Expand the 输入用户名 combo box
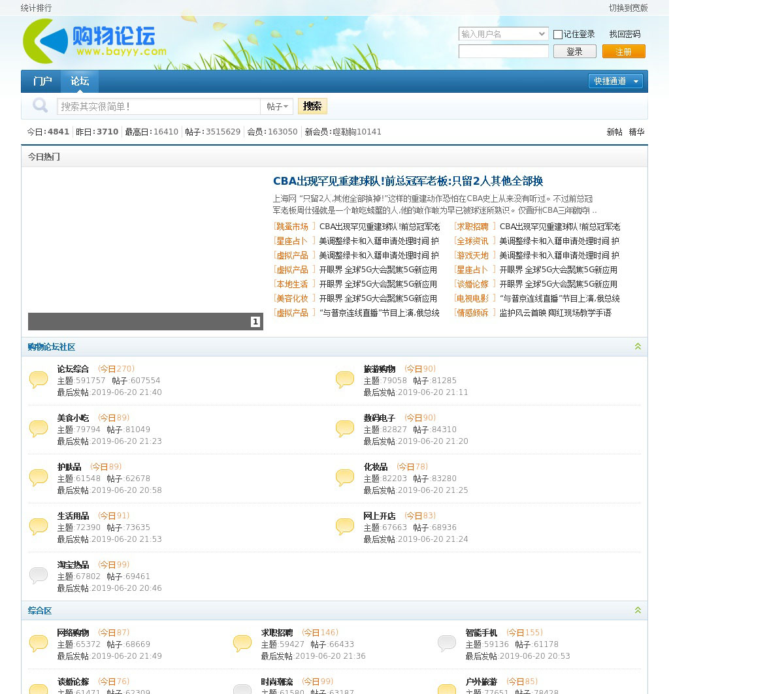Screen dimensions: 784x694 click(542, 34)
